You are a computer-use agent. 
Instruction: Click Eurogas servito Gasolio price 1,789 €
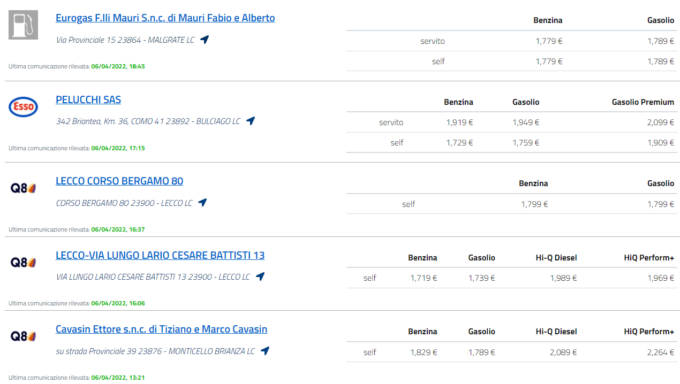[x=661, y=41]
